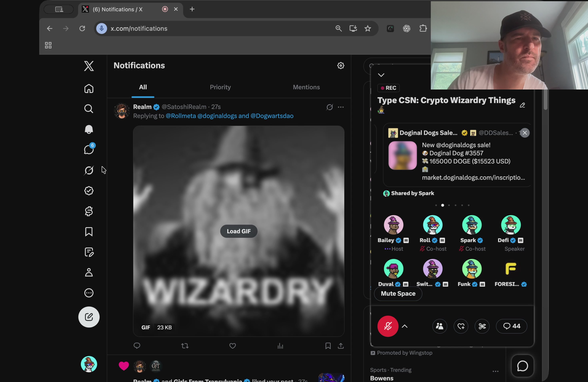
Task: Open Space comments showing 44
Action: coord(511,326)
